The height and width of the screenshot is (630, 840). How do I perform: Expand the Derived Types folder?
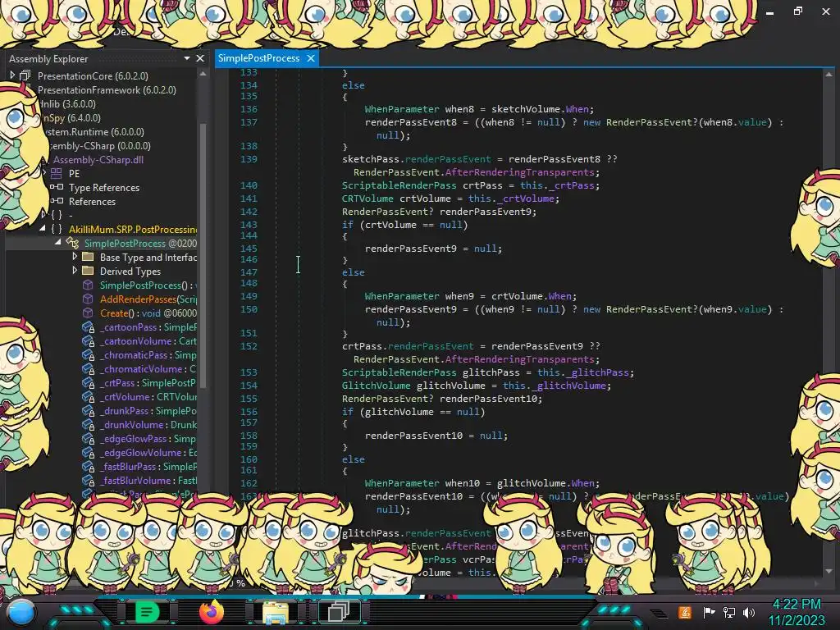coord(75,271)
